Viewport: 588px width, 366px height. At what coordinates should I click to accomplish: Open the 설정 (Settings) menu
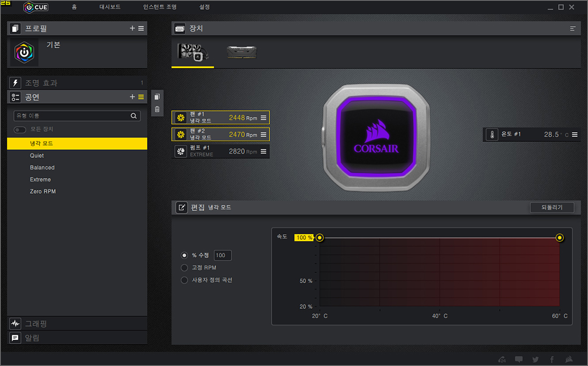pos(204,7)
